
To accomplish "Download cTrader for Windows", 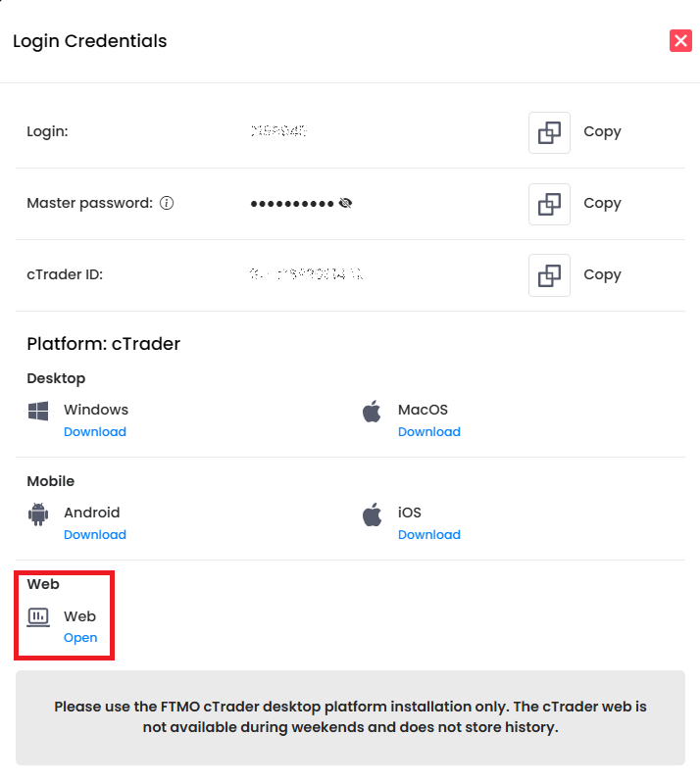I will [95, 432].
